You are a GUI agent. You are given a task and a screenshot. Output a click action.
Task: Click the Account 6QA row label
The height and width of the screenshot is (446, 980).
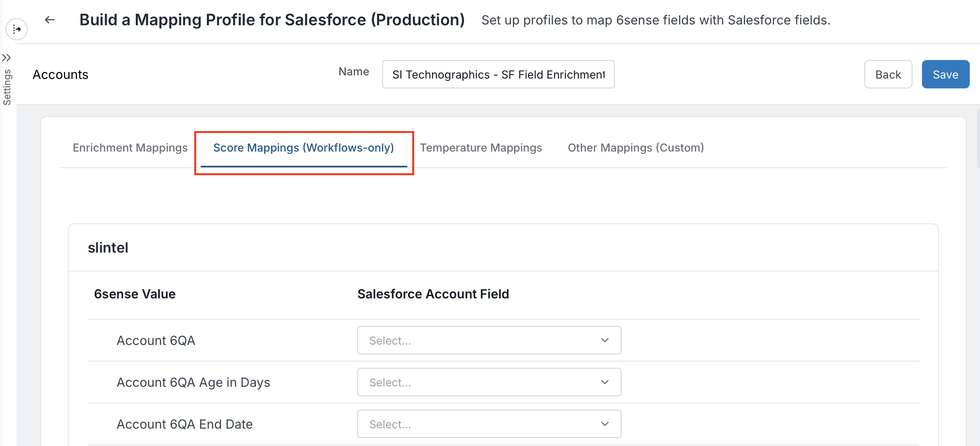coord(156,340)
